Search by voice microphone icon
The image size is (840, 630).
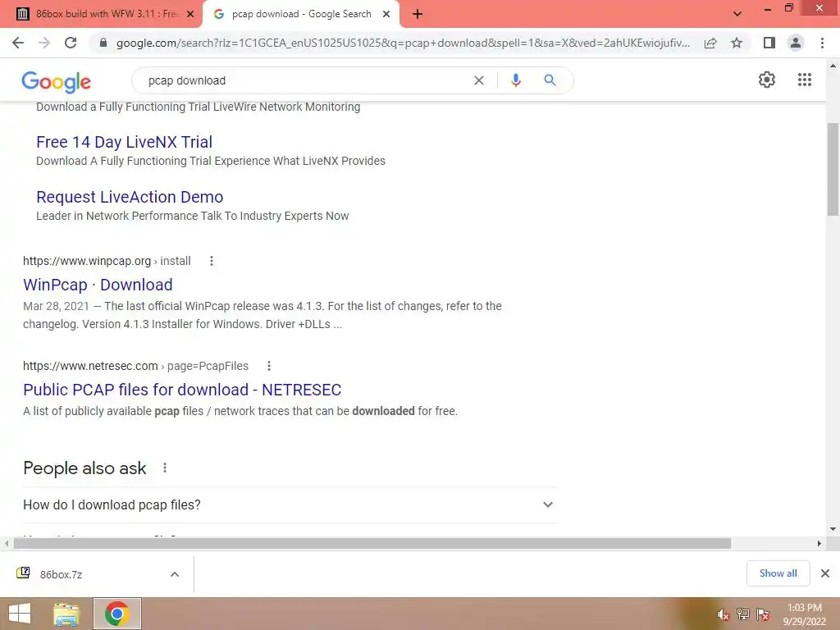[516, 80]
